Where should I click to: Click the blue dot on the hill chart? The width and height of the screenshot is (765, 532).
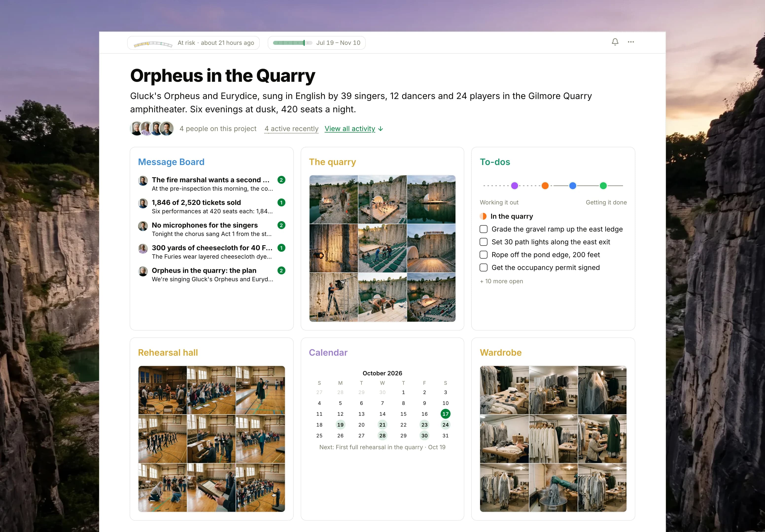click(x=573, y=185)
